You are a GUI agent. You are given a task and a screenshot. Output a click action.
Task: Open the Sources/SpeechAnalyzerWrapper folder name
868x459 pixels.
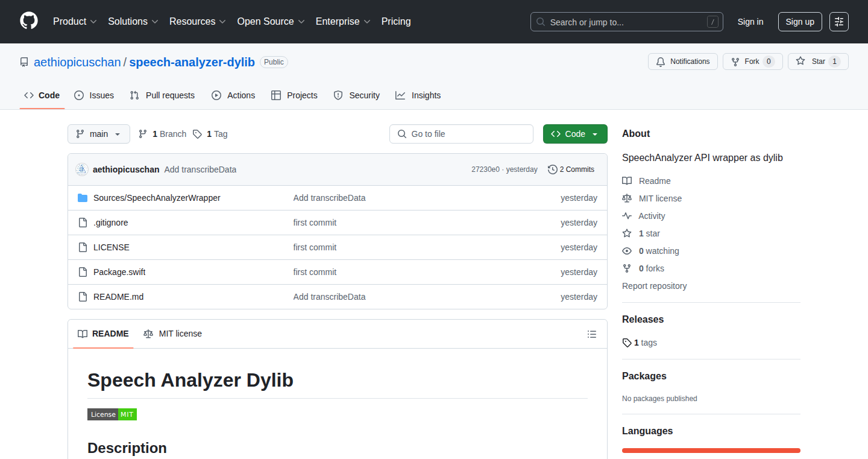157,198
